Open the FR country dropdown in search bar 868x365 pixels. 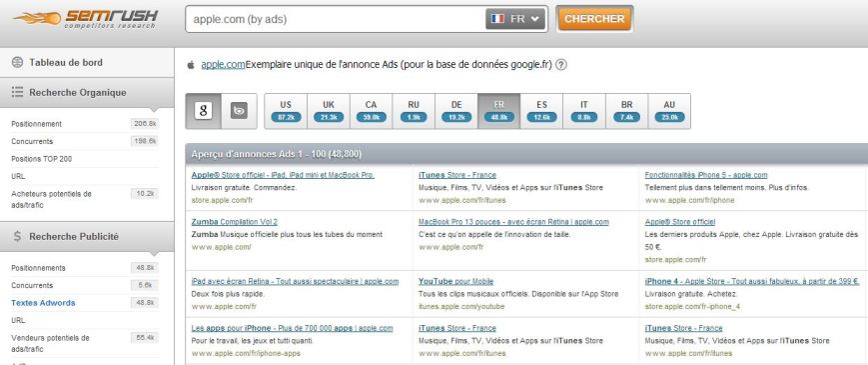515,19
